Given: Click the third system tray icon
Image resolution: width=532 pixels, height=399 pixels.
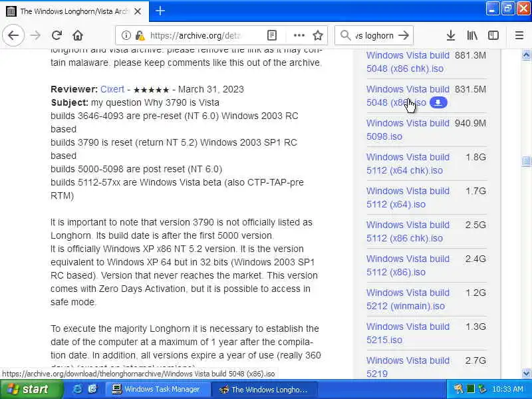Looking at the screenshot, I should 482,389.
